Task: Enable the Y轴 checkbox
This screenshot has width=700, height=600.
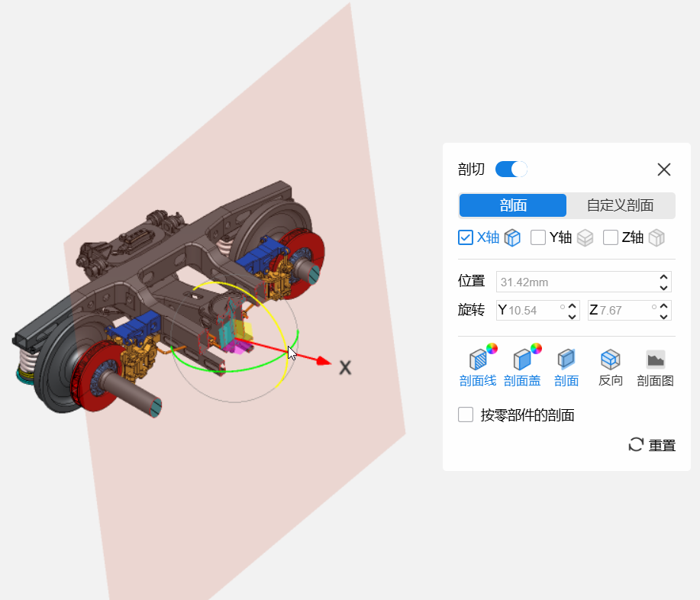Action: pyautogui.click(x=538, y=237)
